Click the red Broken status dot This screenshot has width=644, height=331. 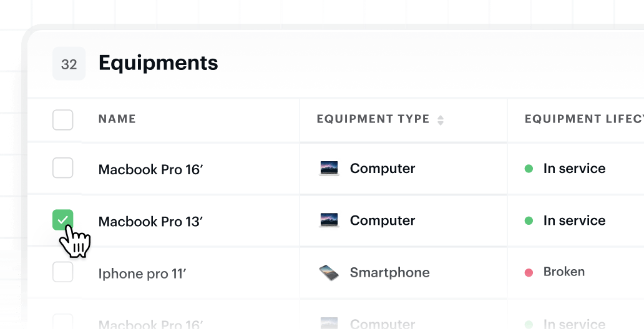coord(529,272)
